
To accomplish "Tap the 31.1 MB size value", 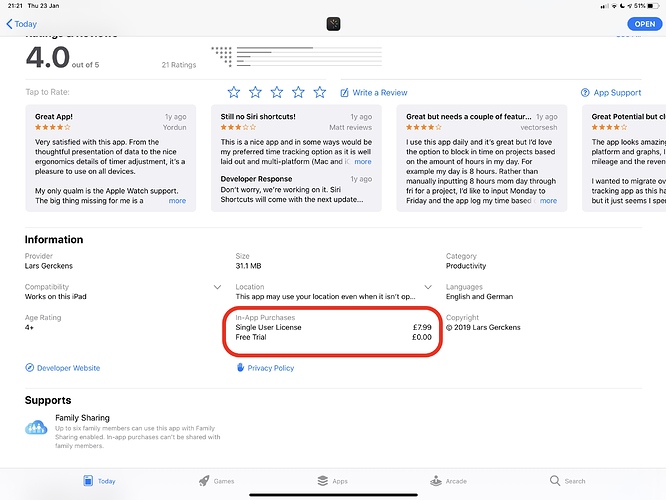I will 248,266.
